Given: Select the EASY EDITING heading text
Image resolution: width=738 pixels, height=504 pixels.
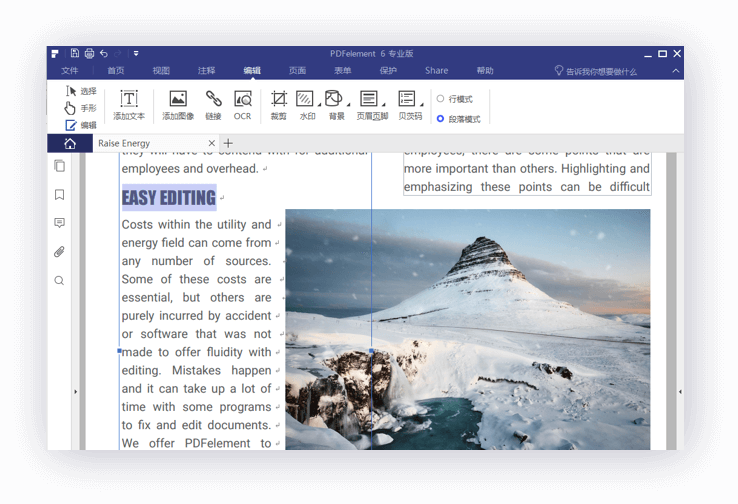Looking at the screenshot, I should pyautogui.click(x=169, y=198).
